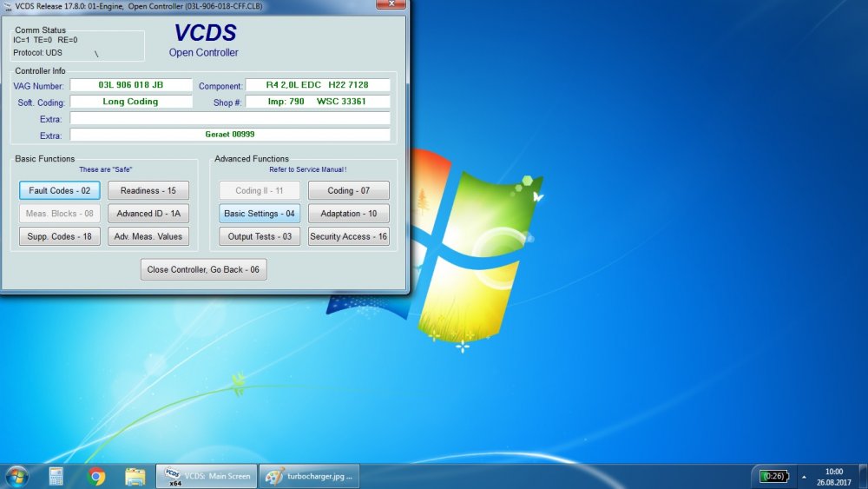
Task: Click the Protocol: UDS text
Action: (37, 53)
